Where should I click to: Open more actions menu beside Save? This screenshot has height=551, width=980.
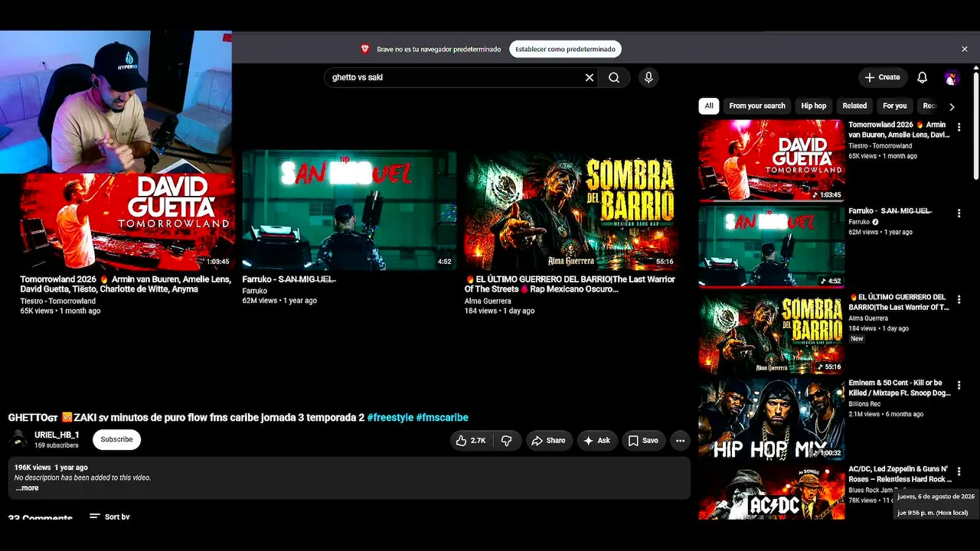(x=680, y=440)
